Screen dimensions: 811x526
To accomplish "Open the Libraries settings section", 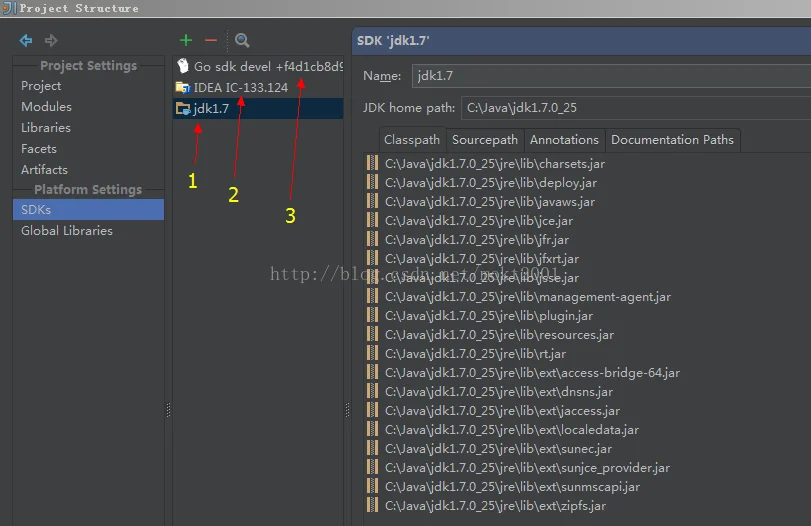I will pos(46,128).
